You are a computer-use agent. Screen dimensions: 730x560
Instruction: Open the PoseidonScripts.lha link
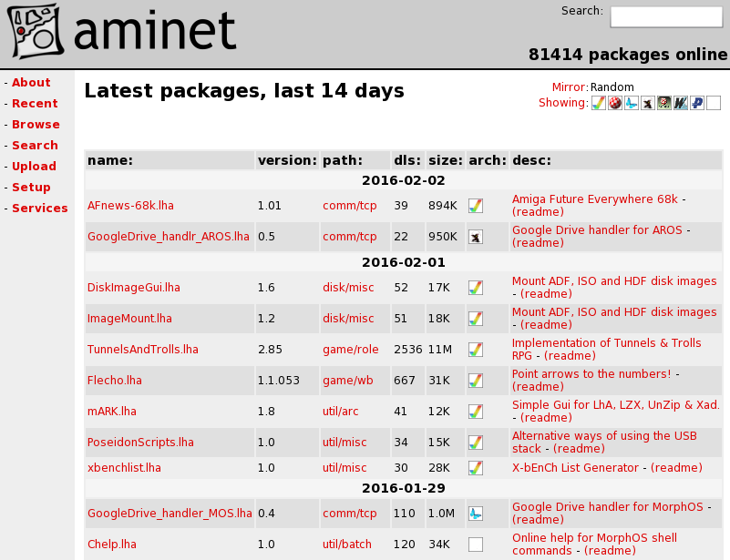[140, 442]
